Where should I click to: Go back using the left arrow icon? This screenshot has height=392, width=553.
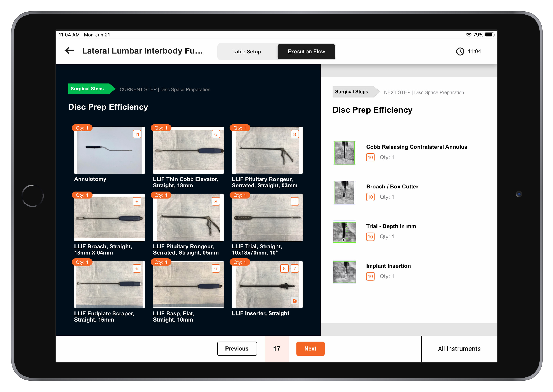click(70, 51)
